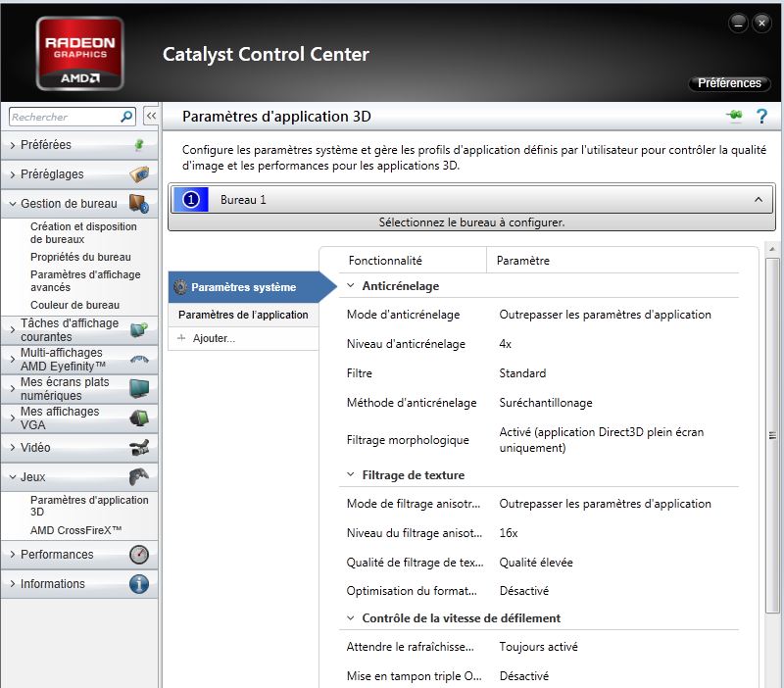Change Attendre le rafraîchissement Toujours activé
This screenshot has width=784, height=688.
tap(538, 647)
